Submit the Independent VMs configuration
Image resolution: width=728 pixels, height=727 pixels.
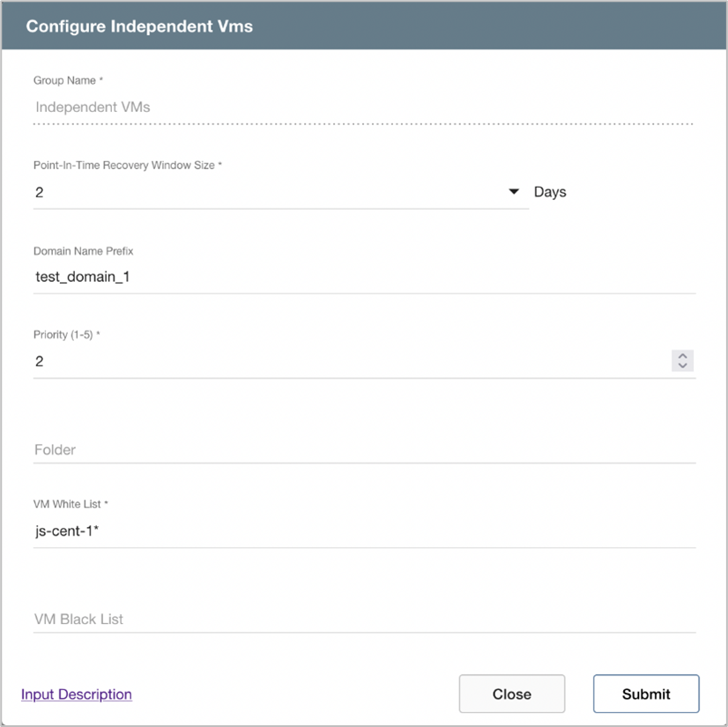coord(646,694)
